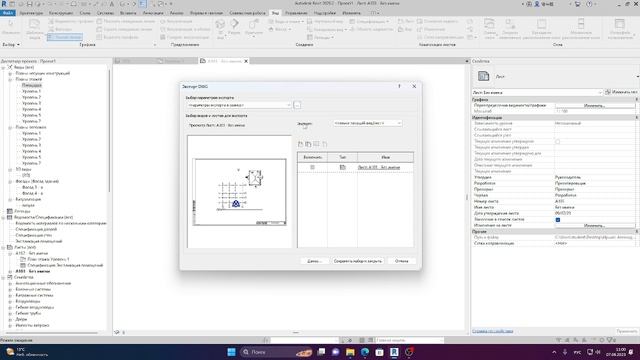Image resolution: width=640 pixels, height=360 pixels.
Task: Select sheet 'A103 - Без имени' in project browser
Action: pos(33,271)
